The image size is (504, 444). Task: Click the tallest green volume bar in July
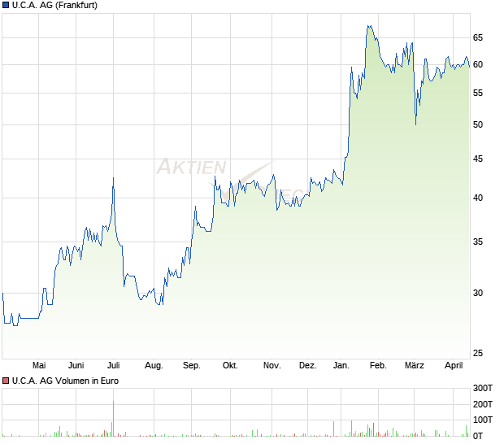(114, 419)
